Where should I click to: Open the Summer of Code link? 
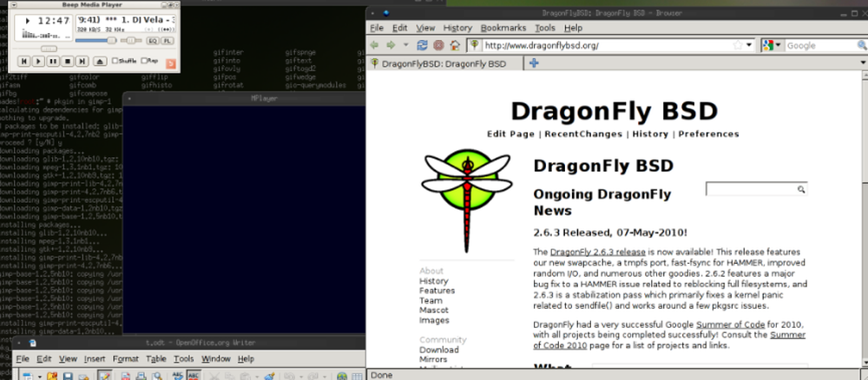coord(730,324)
